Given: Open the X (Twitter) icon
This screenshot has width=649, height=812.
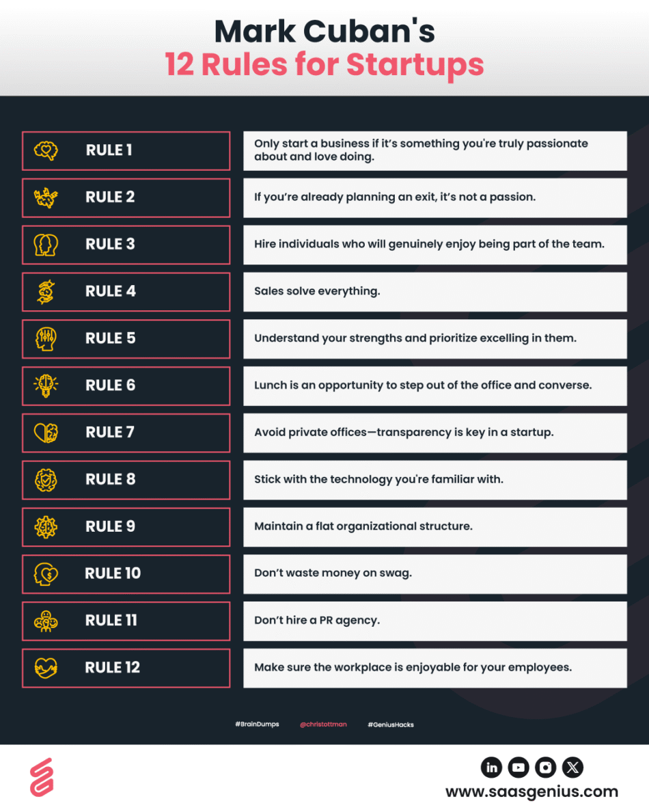Looking at the screenshot, I should tap(573, 767).
